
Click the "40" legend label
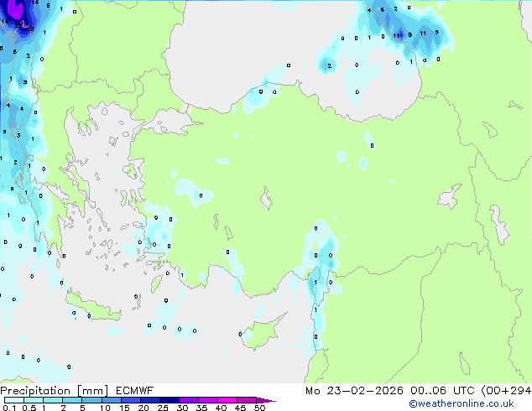221,408
